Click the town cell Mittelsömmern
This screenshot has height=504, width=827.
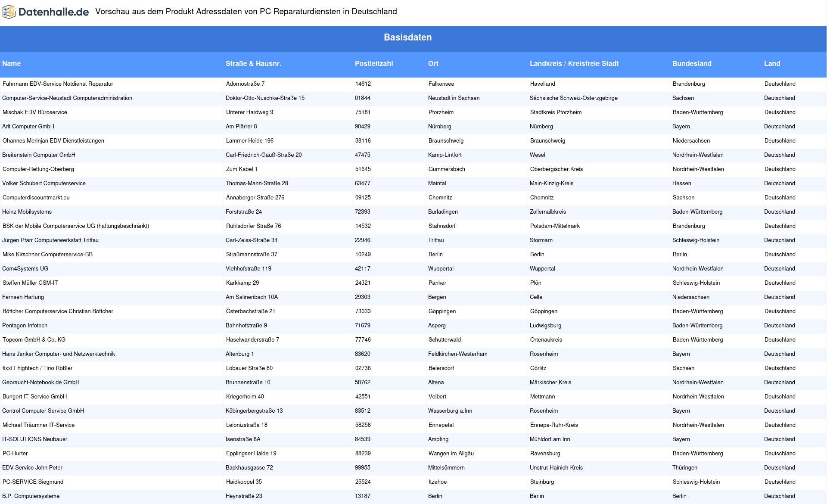(x=446, y=468)
